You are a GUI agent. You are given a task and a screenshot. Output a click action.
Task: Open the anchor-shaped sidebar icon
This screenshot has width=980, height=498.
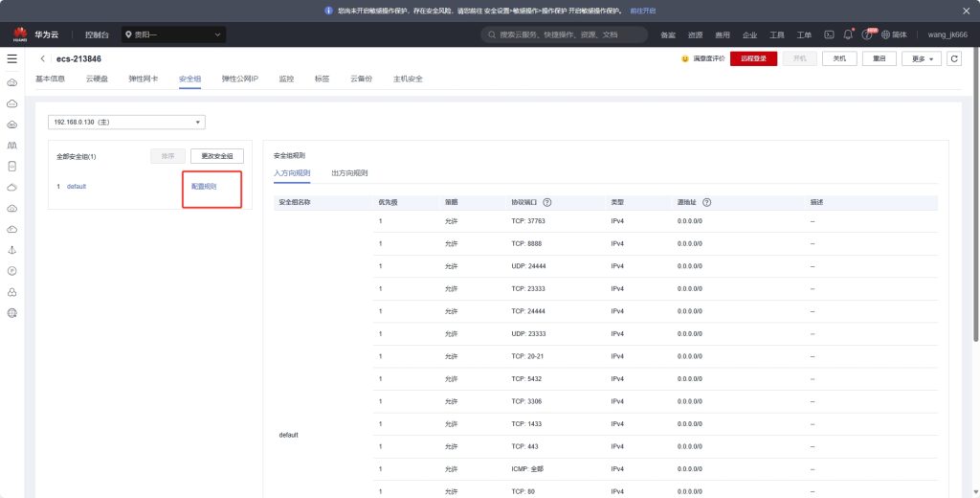pos(11,250)
